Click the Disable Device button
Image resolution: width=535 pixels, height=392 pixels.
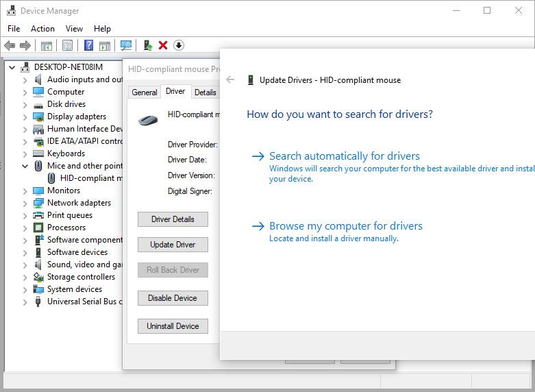pyautogui.click(x=173, y=298)
